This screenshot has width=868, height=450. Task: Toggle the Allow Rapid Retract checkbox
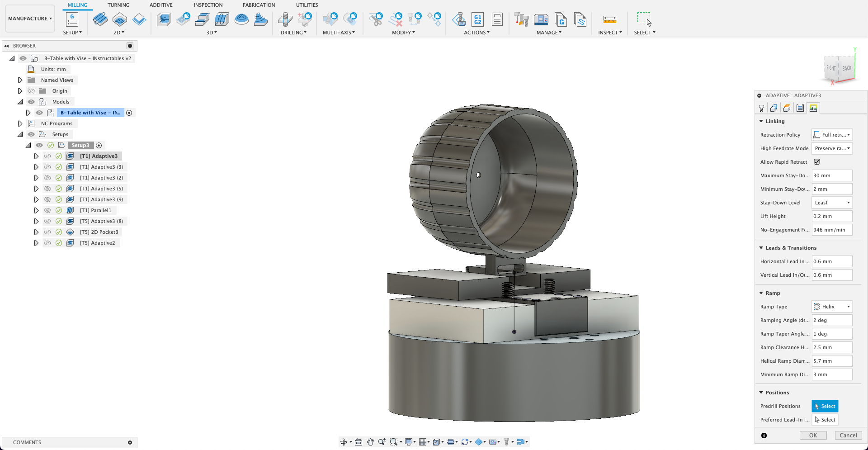pyautogui.click(x=817, y=162)
